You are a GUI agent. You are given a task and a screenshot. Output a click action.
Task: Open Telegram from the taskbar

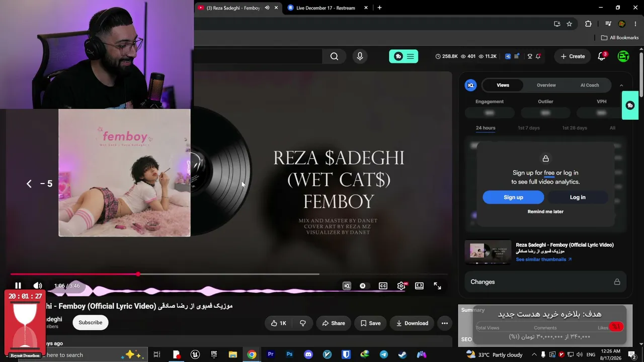(x=384, y=354)
